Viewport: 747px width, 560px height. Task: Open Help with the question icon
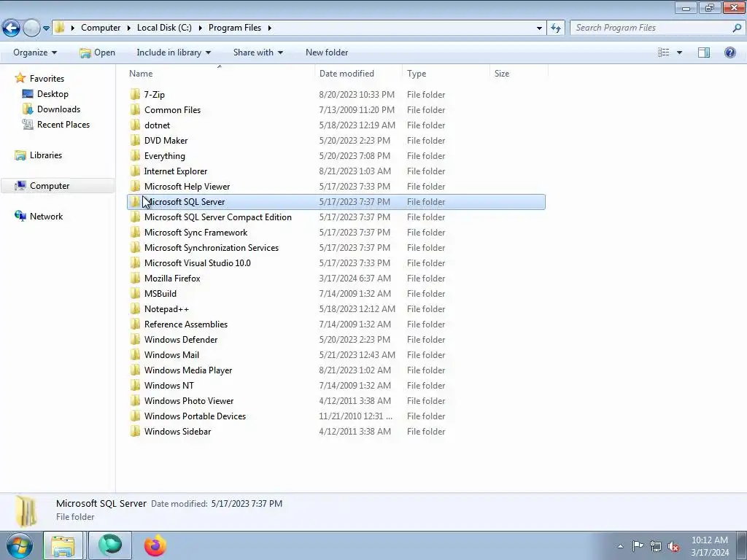click(x=729, y=52)
